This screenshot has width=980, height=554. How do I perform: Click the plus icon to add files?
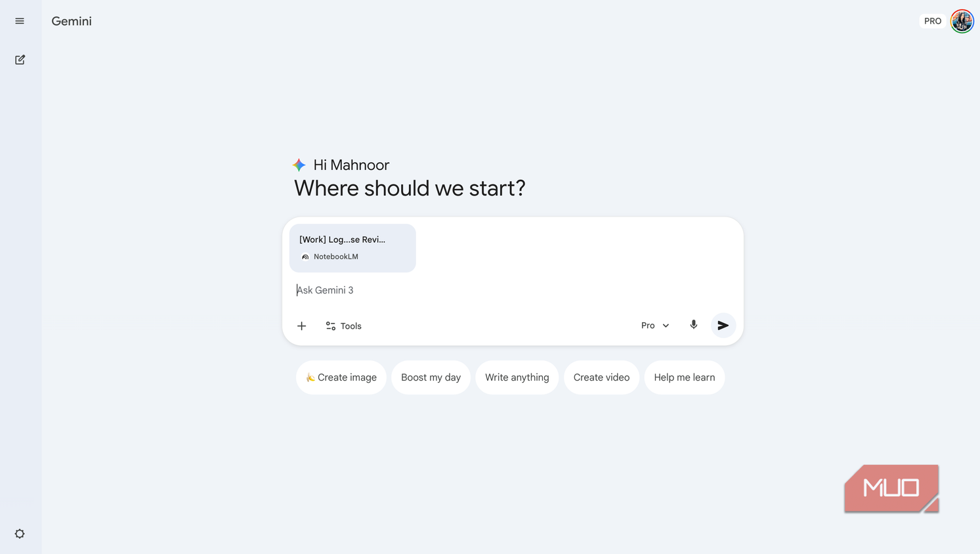pyautogui.click(x=301, y=326)
